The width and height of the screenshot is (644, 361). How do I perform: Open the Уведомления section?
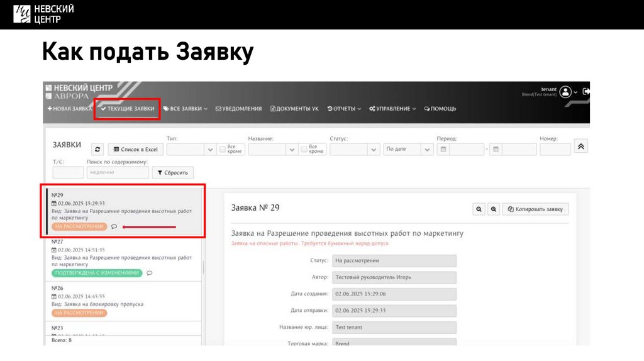pos(238,109)
